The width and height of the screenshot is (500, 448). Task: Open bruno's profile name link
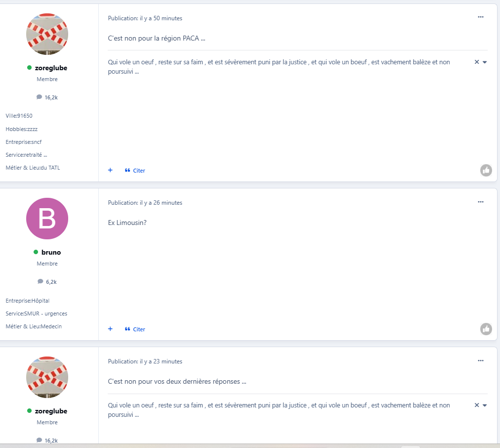[x=51, y=252]
